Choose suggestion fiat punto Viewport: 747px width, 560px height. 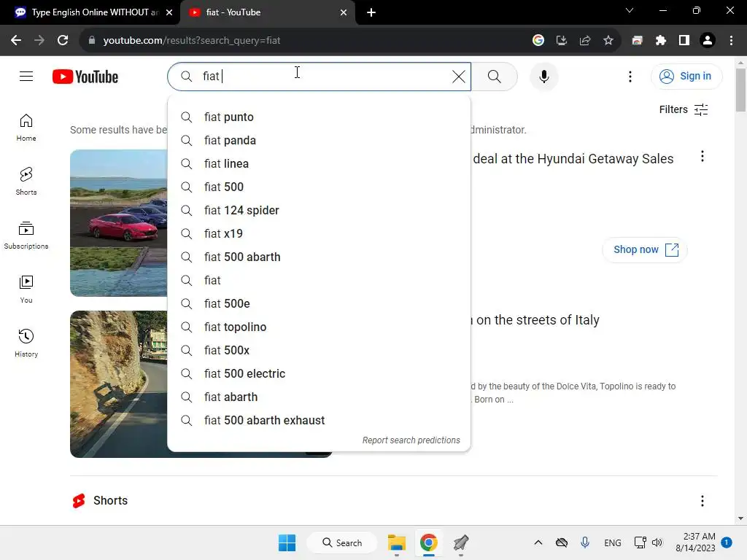click(319, 117)
